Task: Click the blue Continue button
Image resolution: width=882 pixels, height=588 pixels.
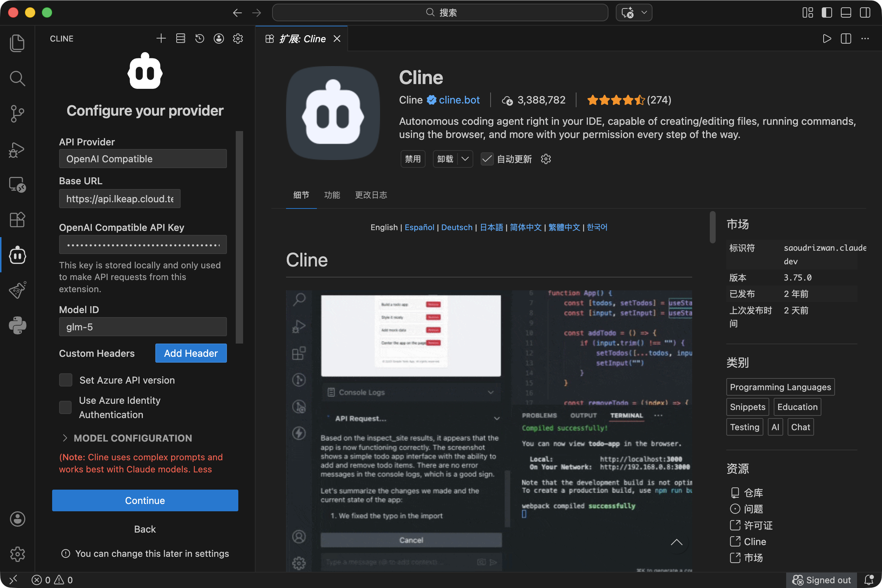Action: 145,500
